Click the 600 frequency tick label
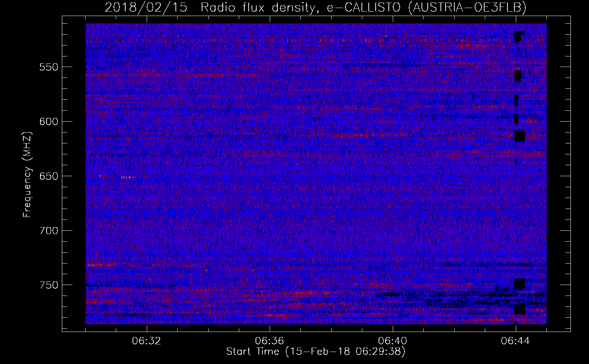This screenshot has height=364, width=589. pos(49,122)
